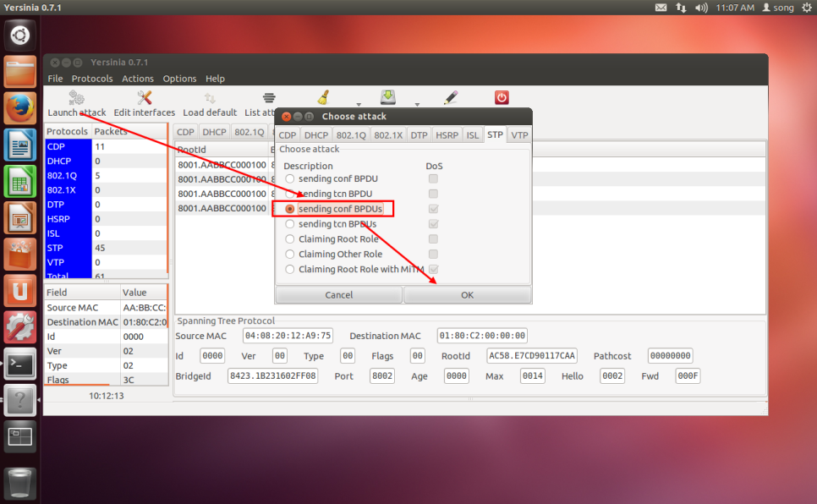Open LibreOffice Calc dock icon
817x504 pixels.
pos(19,181)
